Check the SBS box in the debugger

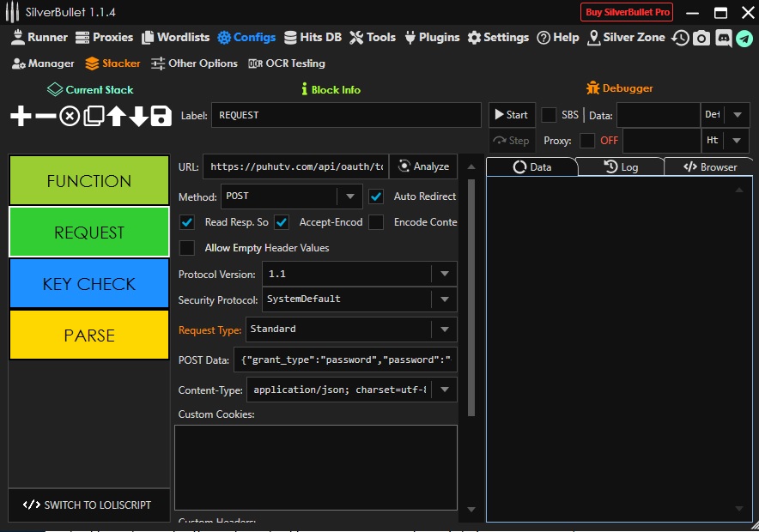coord(549,115)
